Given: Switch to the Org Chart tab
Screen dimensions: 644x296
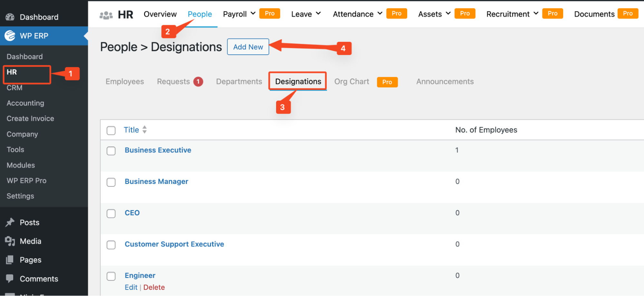Looking at the screenshot, I should (351, 81).
